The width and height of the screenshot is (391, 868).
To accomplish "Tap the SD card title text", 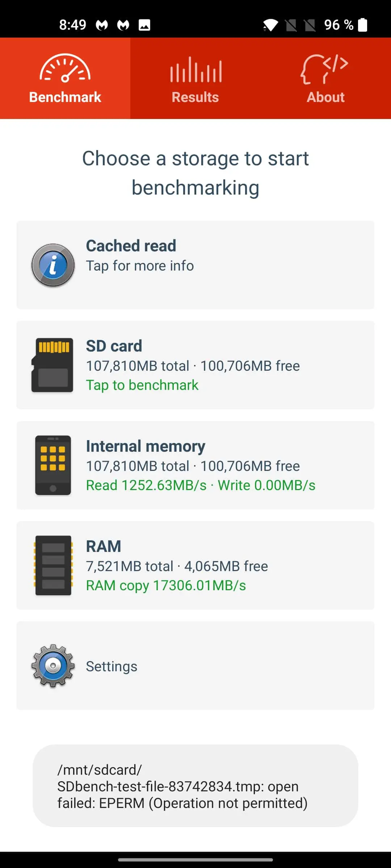I will (114, 346).
